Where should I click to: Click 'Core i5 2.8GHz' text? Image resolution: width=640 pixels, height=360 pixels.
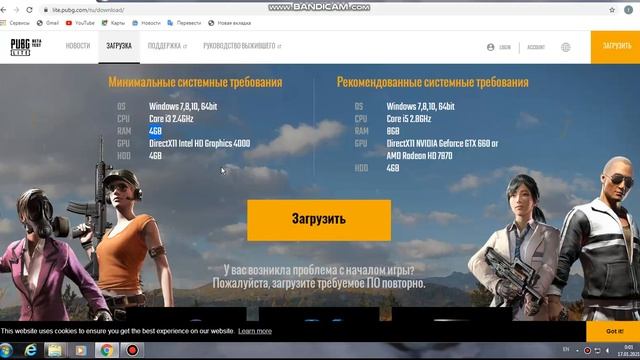(409, 119)
